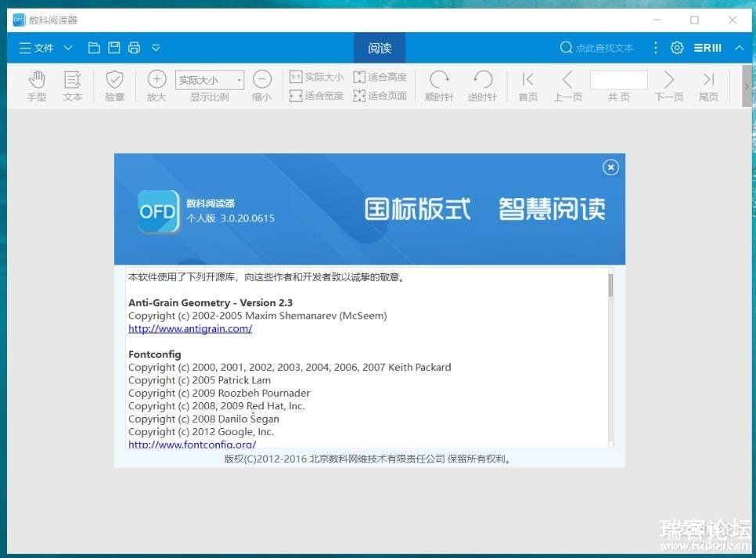Go to 尾页 last page
756x558 pixels.
tap(708, 86)
